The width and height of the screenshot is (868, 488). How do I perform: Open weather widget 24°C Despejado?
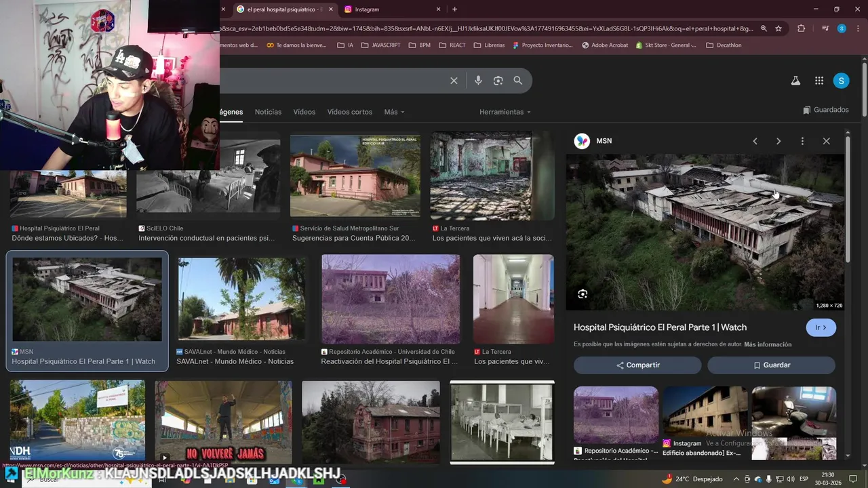click(x=692, y=479)
